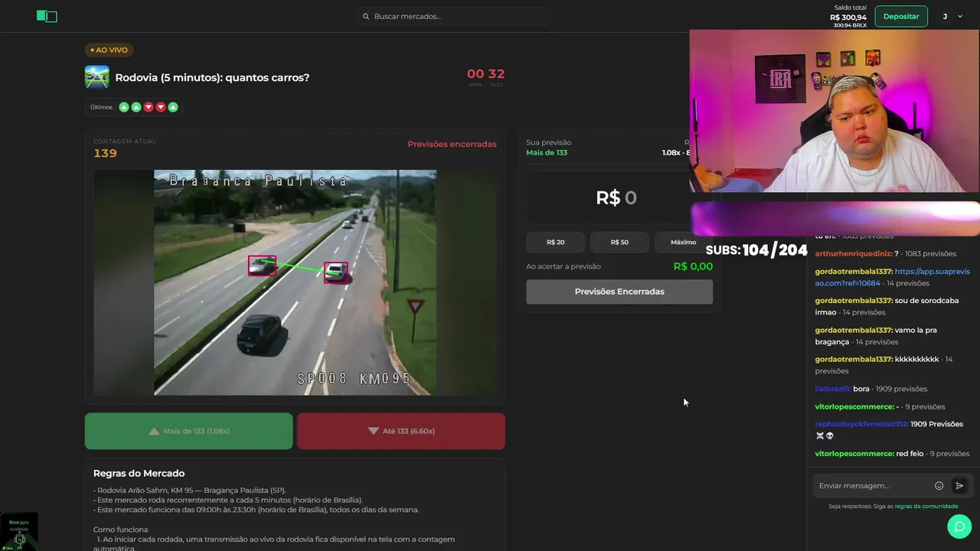Click the live highway camera feed
Viewport: 980px width, 551px height.
pyautogui.click(x=295, y=282)
